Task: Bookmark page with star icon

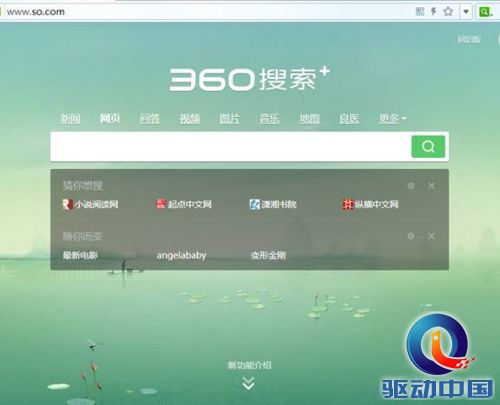Action: (x=448, y=11)
